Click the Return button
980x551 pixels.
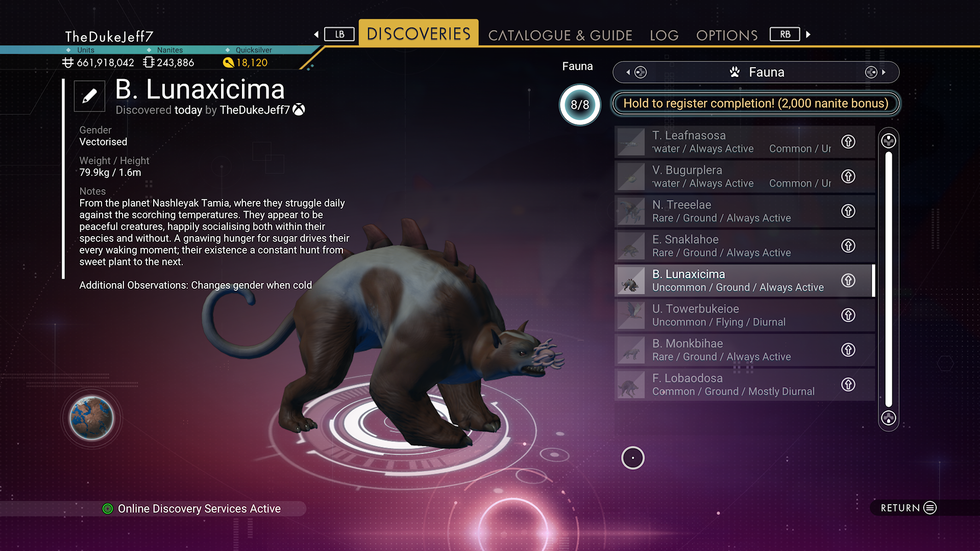(909, 508)
